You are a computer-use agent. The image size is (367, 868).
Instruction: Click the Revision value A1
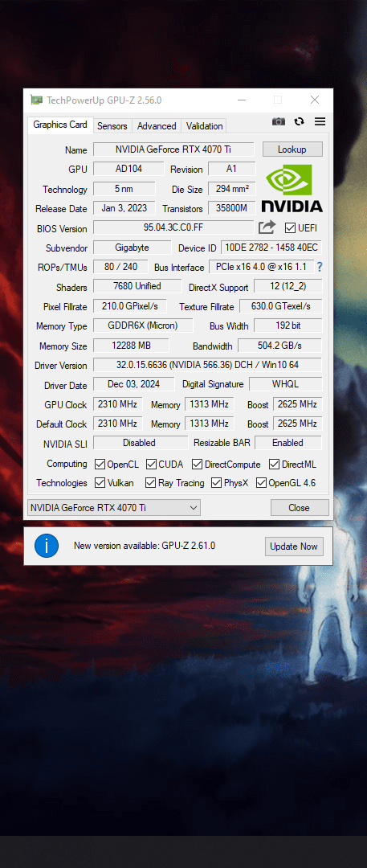coord(232,169)
